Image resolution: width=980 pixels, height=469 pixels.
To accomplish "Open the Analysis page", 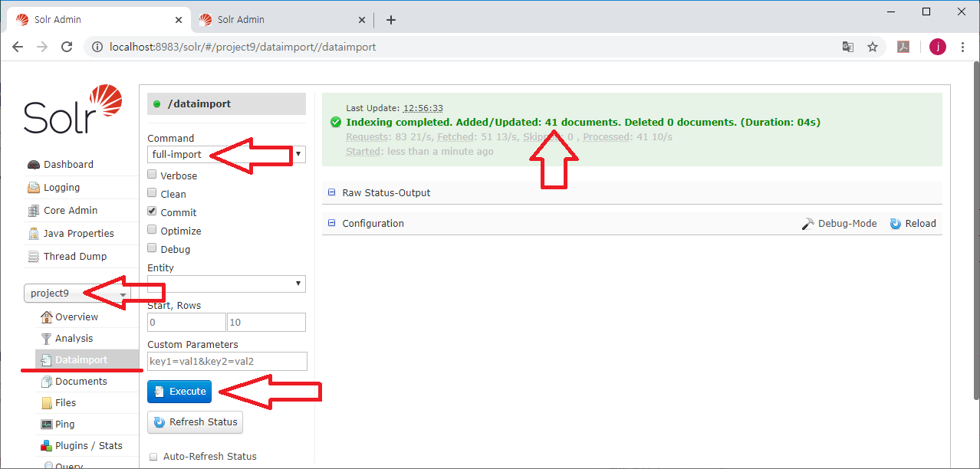I will click(x=74, y=338).
